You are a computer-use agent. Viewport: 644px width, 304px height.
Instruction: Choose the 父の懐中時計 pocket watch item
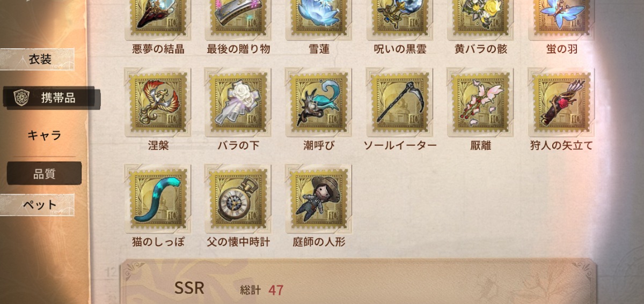point(238,198)
